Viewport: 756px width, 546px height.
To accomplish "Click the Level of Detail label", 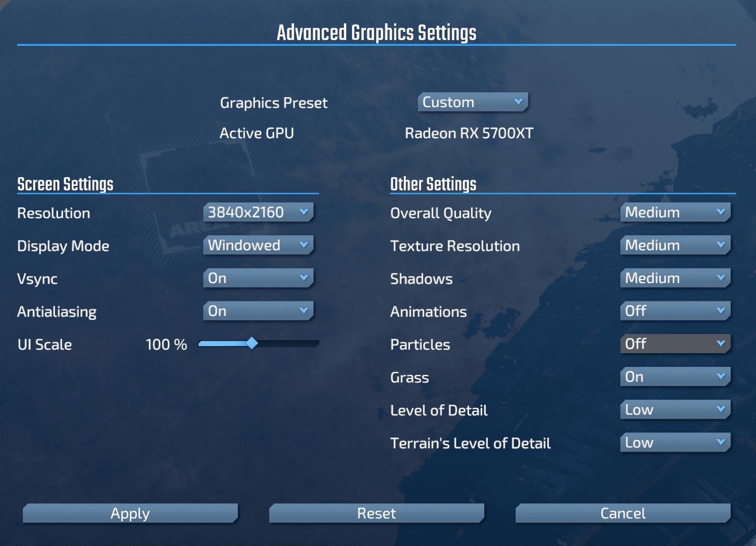I will [x=439, y=410].
